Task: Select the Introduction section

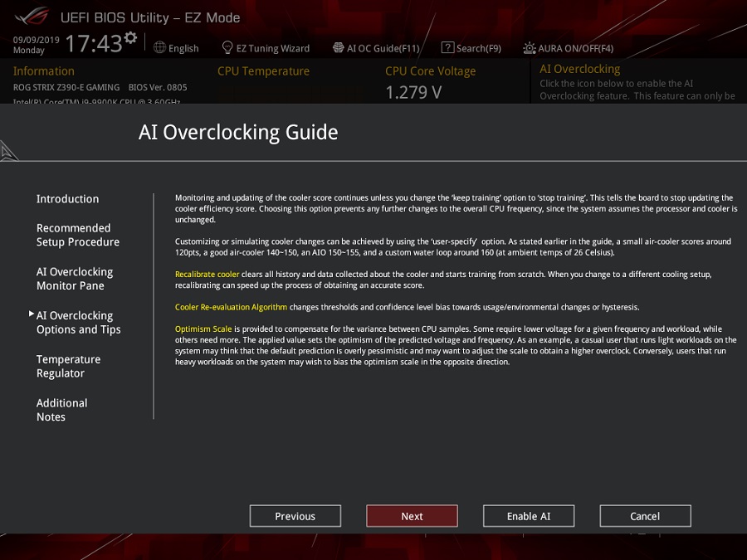Action: click(x=68, y=199)
